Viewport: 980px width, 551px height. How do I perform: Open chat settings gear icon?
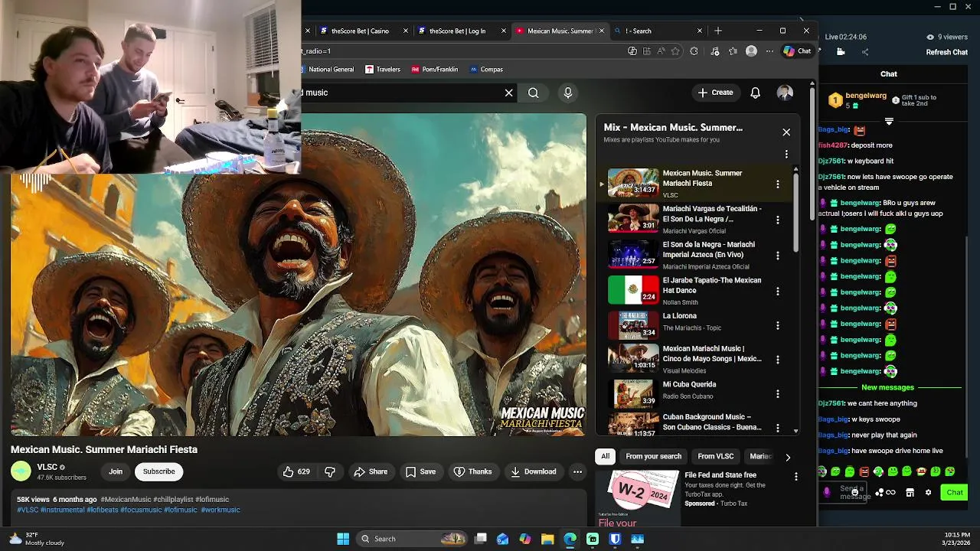(929, 493)
